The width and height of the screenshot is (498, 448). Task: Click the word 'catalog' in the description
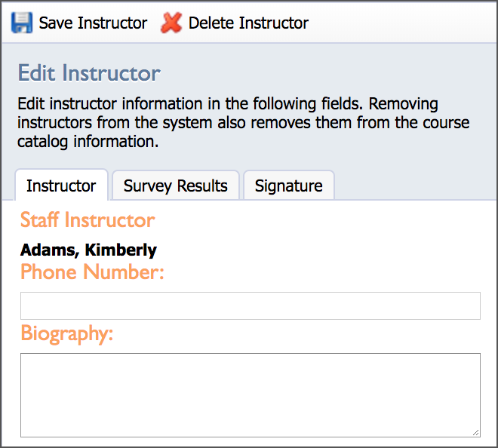coord(42,142)
